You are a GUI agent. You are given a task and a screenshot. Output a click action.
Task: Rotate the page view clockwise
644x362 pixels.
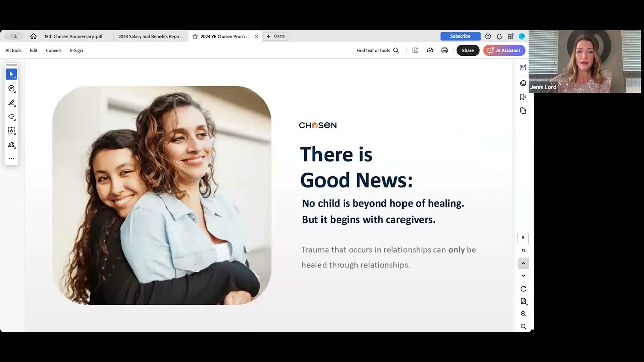click(523, 289)
